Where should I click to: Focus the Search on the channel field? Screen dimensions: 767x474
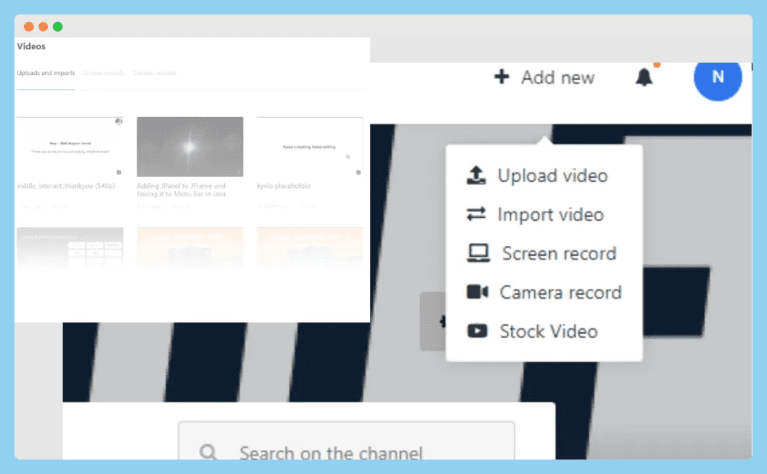[346, 441]
